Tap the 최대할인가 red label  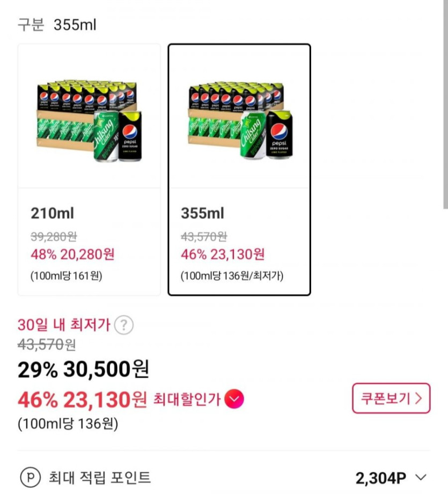point(187,399)
